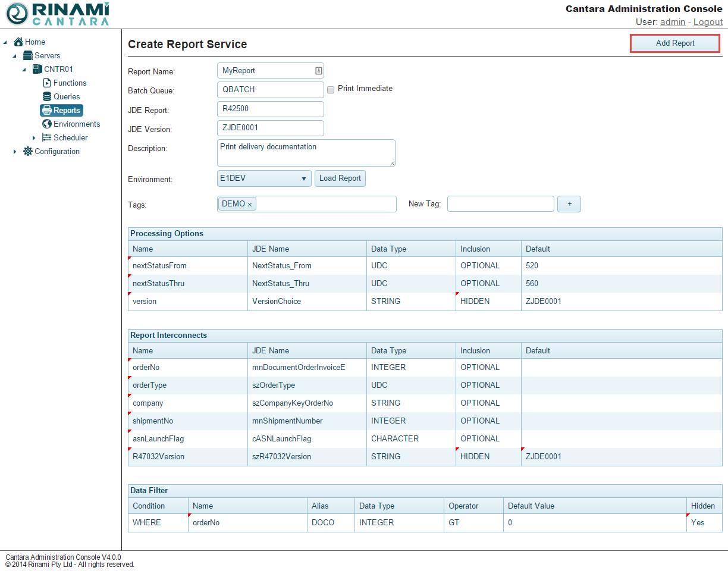Screen dimensions: 728x580
Task: Click the Configuration gear icon
Action: click(x=28, y=151)
